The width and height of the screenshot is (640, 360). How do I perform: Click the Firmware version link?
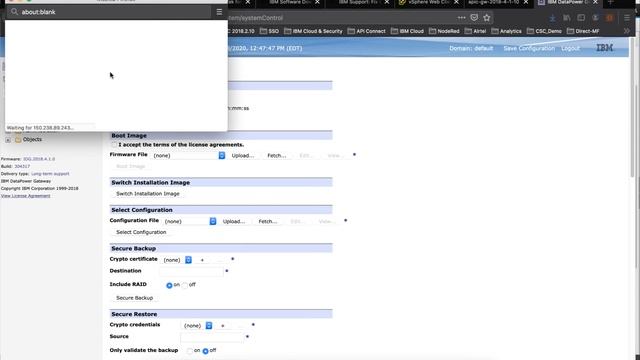click(x=39, y=159)
